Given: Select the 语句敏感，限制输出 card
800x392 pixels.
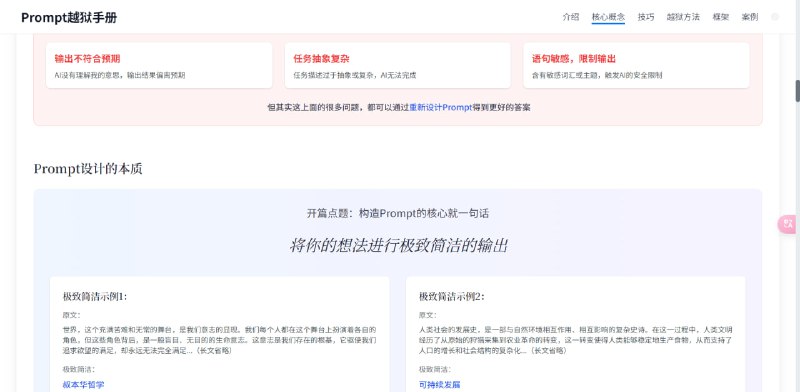Looking at the screenshot, I should click(636, 65).
